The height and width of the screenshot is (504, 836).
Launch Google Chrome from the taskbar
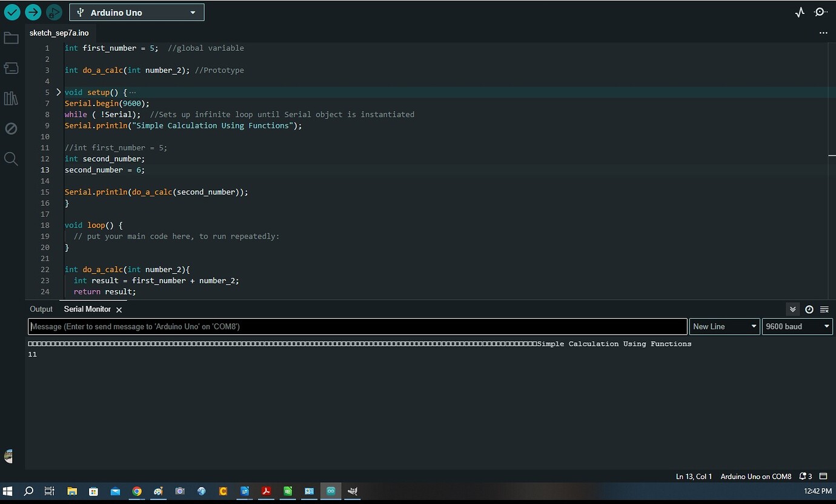[136, 491]
